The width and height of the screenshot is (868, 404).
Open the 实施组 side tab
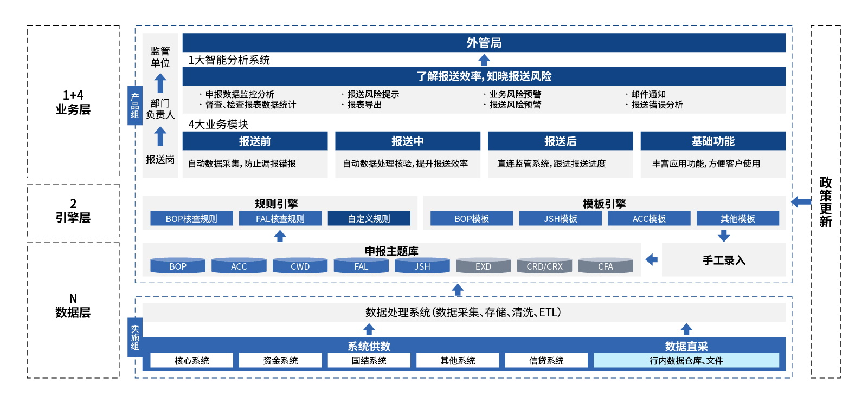pyautogui.click(x=135, y=337)
